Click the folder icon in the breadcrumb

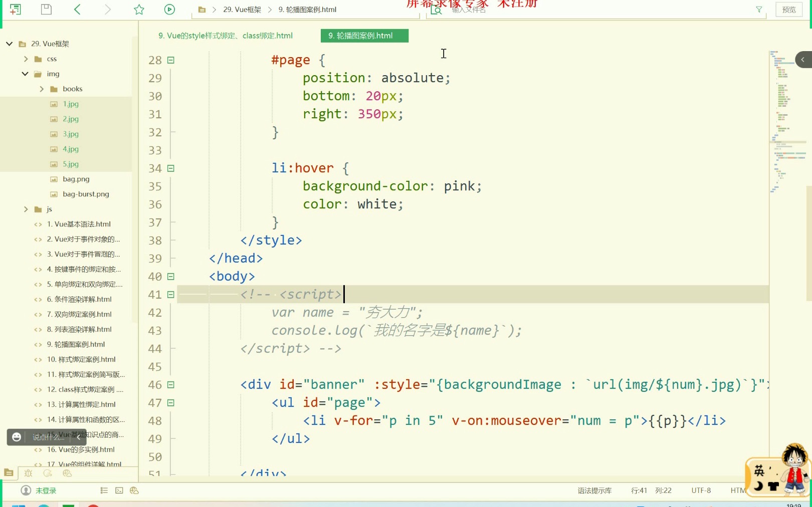(x=201, y=10)
